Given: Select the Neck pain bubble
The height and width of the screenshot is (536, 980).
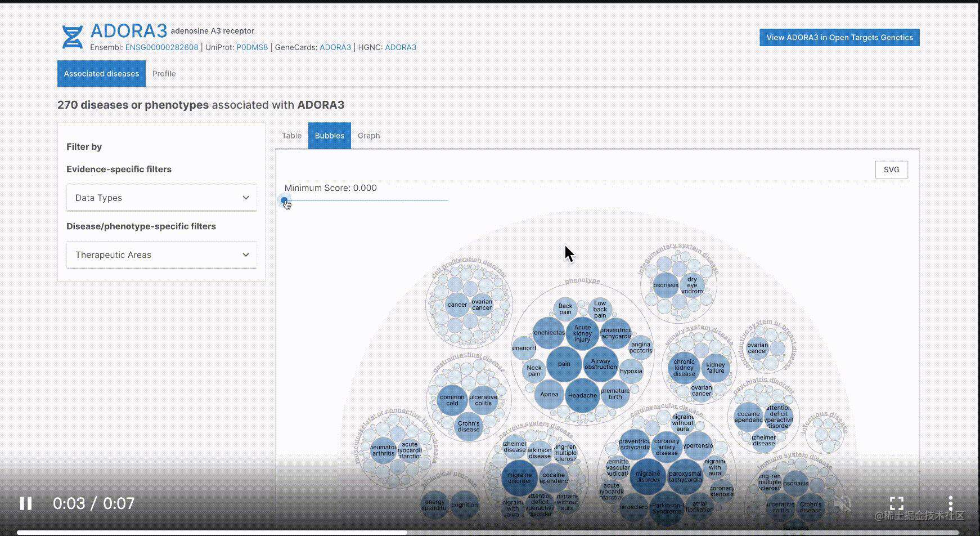Looking at the screenshot, I should point(534,370).
